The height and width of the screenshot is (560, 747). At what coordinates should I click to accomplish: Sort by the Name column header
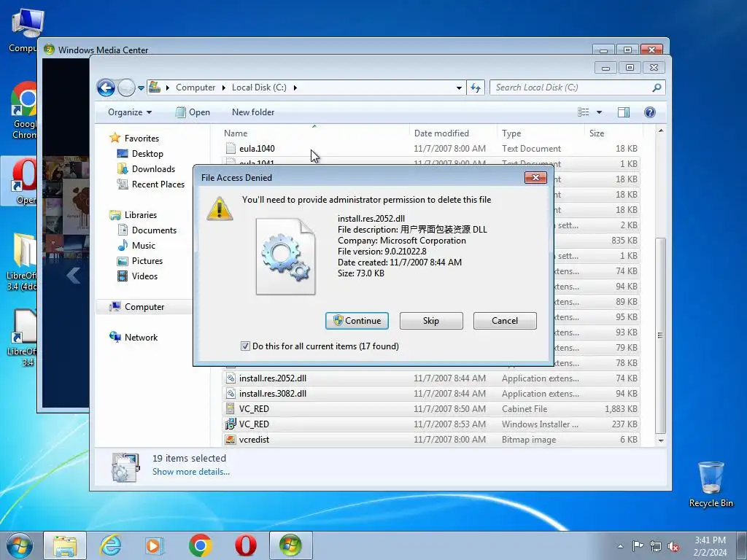click(314, 133)
